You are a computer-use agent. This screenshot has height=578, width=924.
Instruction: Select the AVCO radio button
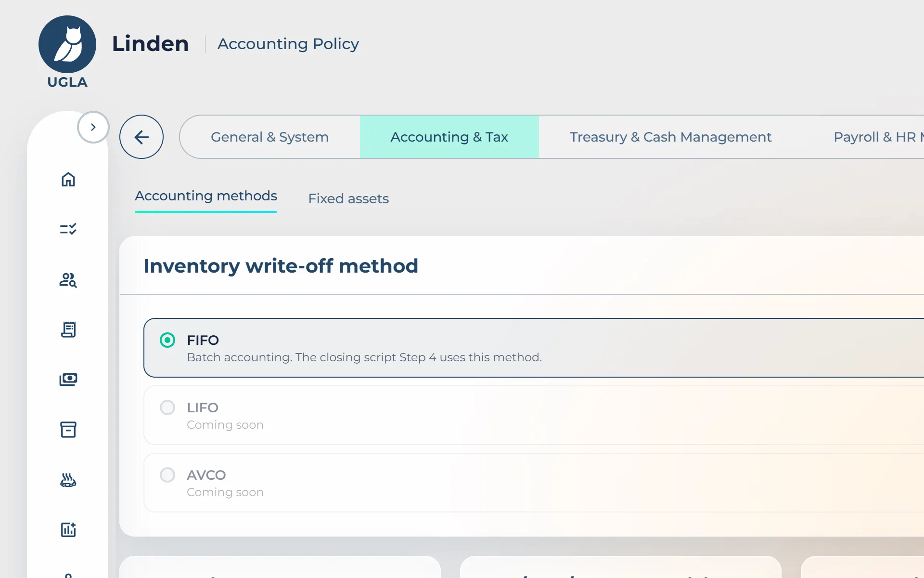167,475
